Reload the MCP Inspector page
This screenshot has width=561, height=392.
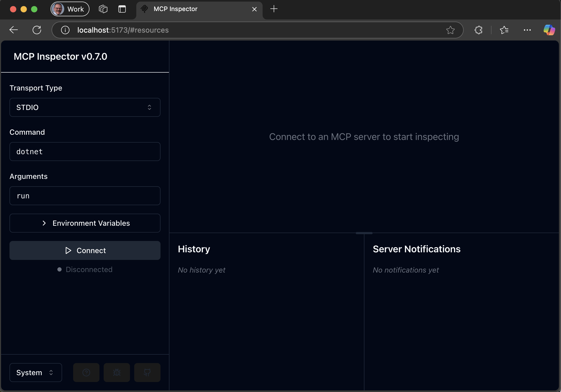(x=37, y=30)
